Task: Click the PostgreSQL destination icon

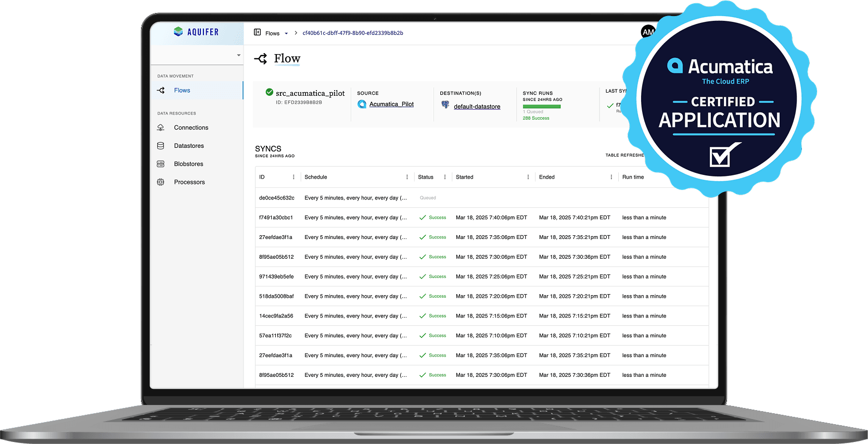Action: click(445, 105)
